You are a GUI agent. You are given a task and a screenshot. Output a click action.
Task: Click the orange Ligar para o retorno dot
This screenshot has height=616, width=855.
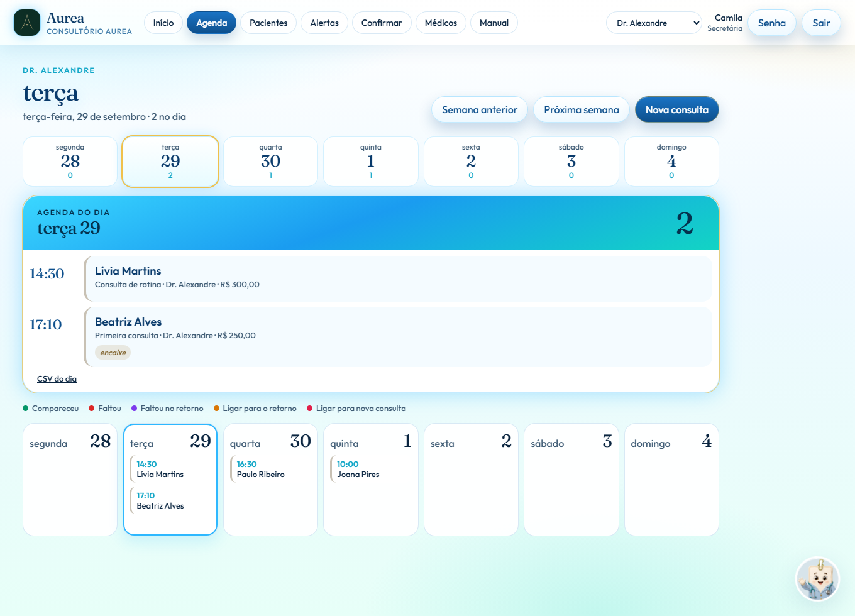[216, 409]
